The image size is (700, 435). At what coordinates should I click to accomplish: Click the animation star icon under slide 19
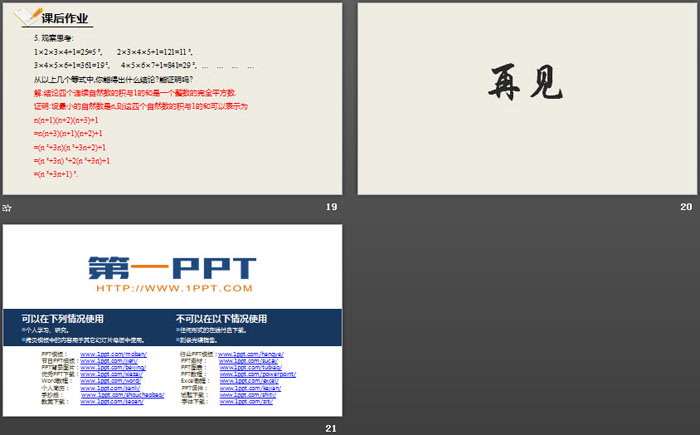(7, 208)
